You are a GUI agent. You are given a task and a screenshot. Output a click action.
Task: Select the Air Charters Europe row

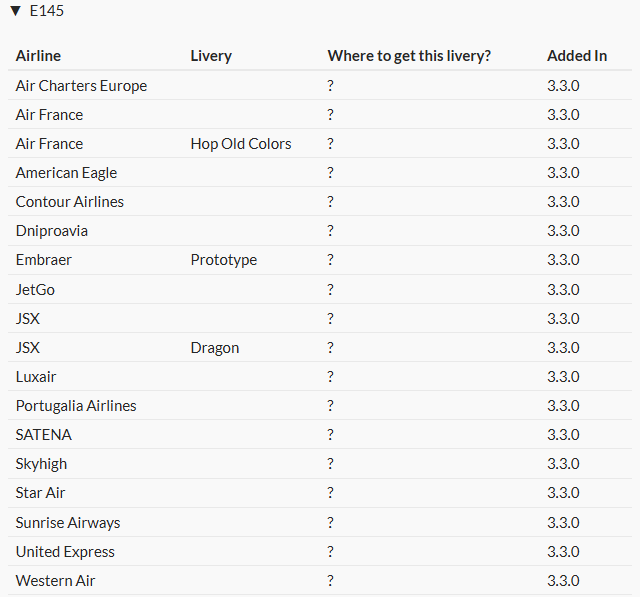(81, 86)
